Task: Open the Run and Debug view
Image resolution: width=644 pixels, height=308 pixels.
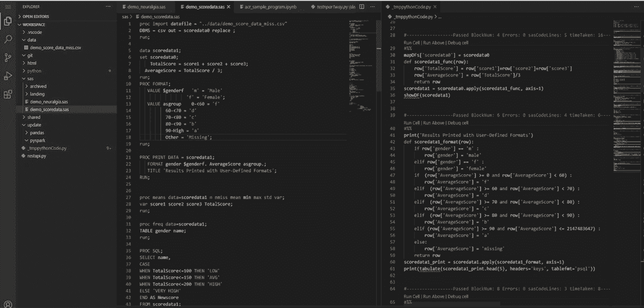Action: [x=8, y=76]
